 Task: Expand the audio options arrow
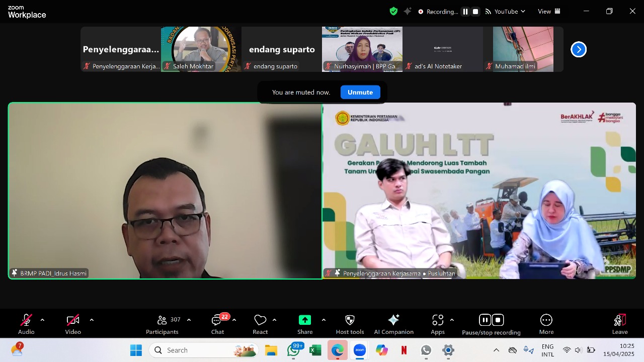coord(42,320)
